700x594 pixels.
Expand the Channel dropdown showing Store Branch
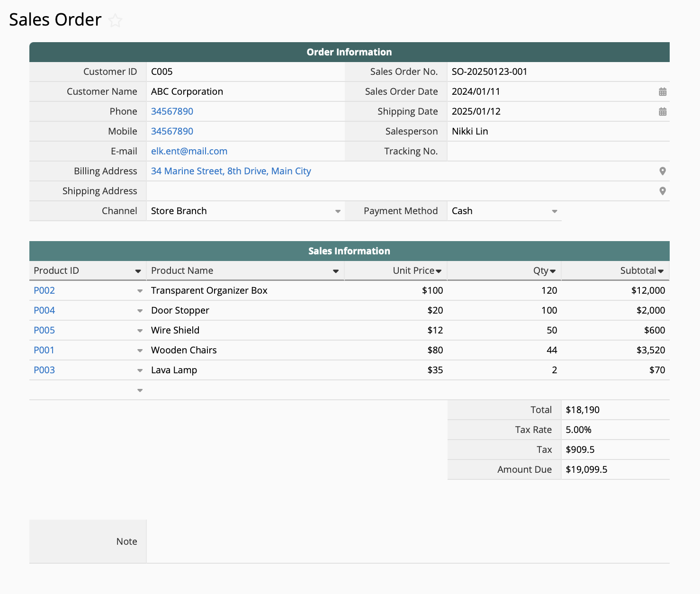coord(338,211)
